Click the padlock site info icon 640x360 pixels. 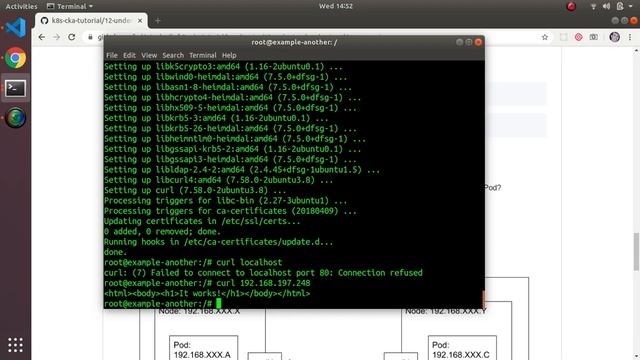(x=90, y=37)
